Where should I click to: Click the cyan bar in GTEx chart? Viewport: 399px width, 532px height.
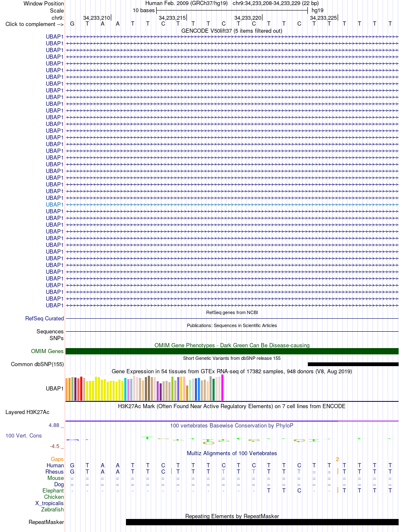[x=126, y=389]
